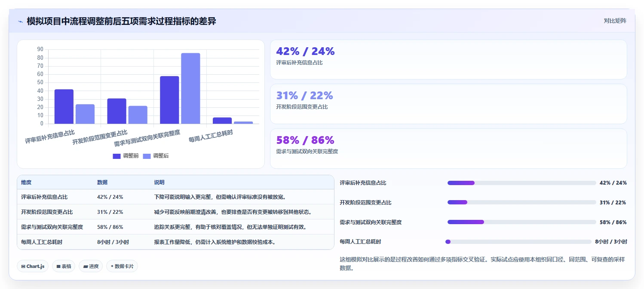Click the y-axis value 90 in chart
Image resolution: width=644 pixels, height=289 pixels.
pyautogui.click(x=40, y=49)
